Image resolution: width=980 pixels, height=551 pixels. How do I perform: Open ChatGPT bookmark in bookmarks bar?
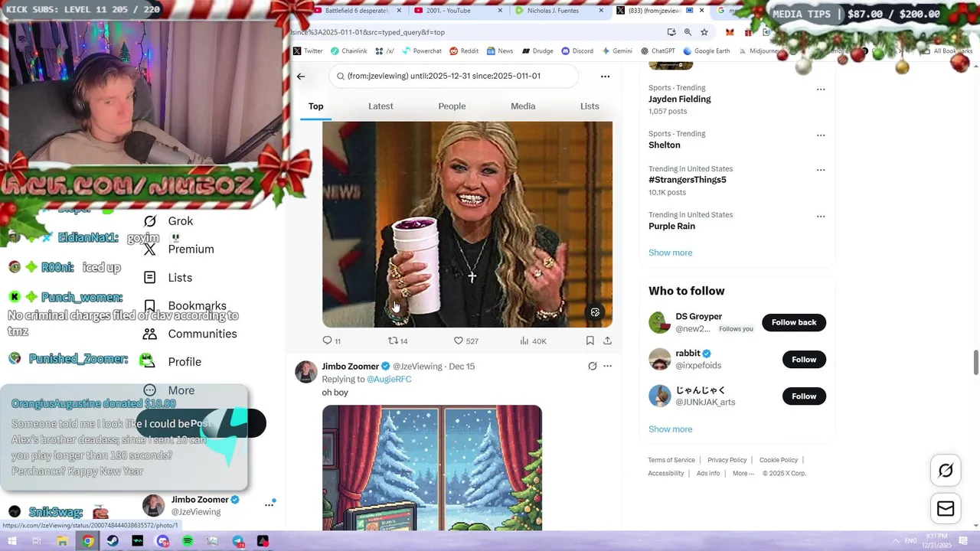click(657, 51)
